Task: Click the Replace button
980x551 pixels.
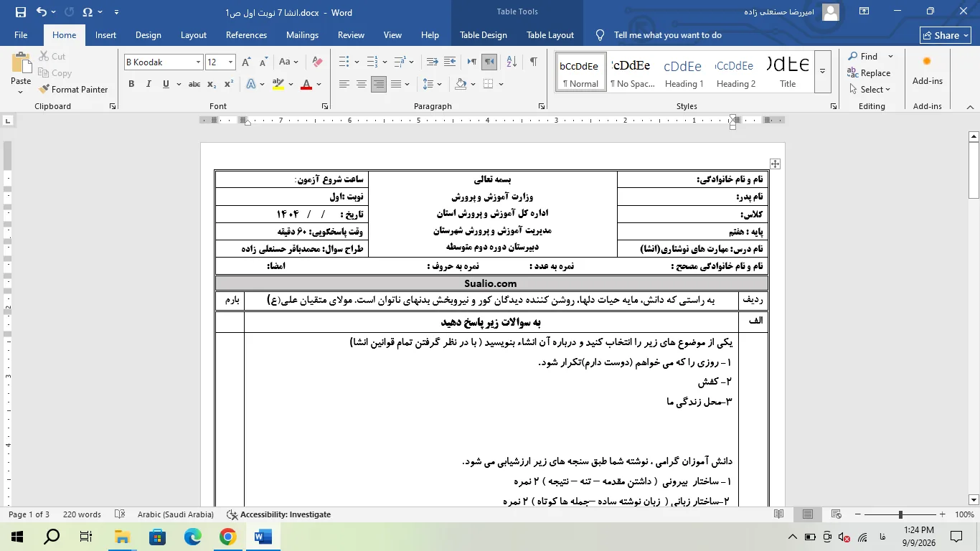Action: coord(870,73)
